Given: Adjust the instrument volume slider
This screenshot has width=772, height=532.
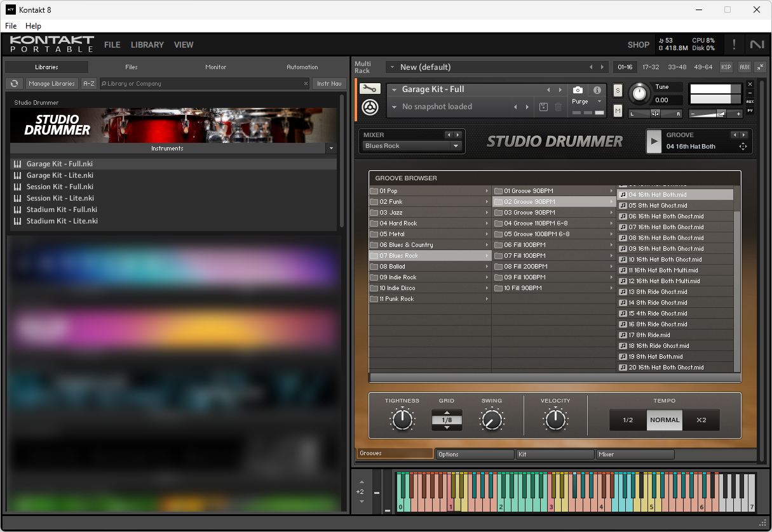Looking at the screenshot, I should click(x=715, y=114).
